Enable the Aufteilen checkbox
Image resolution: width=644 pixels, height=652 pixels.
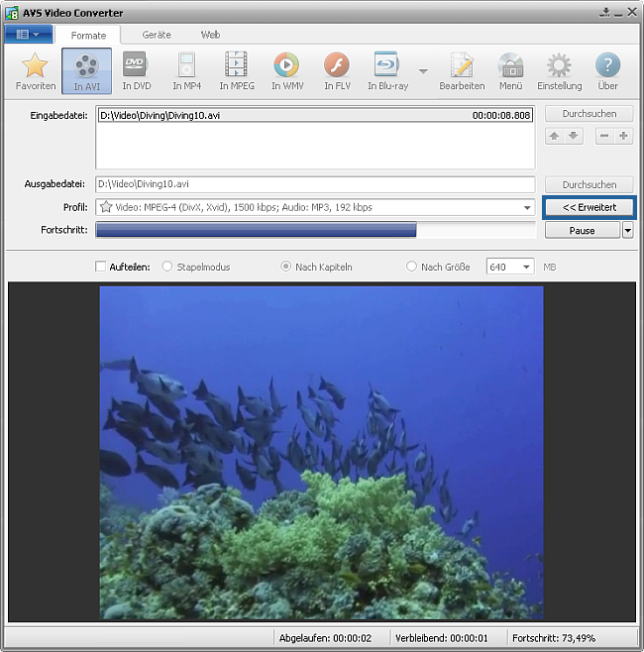[x=100, y=267]
